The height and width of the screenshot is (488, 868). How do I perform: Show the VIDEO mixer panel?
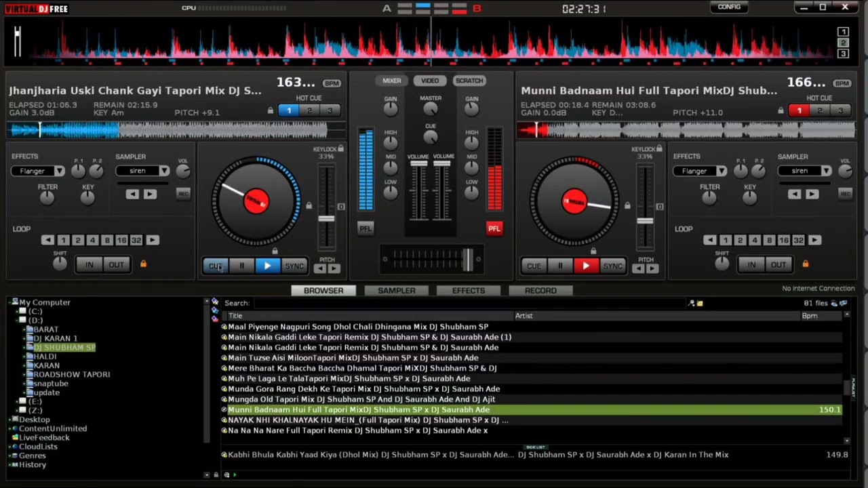[430, 81]
